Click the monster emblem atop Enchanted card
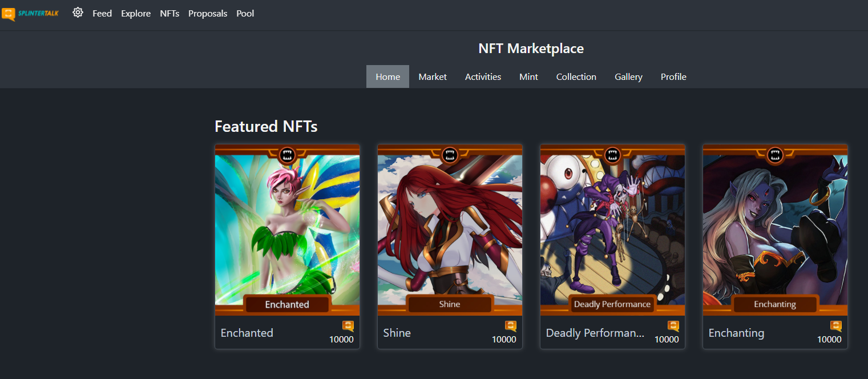The height and width of the screenshot is (379, 868). click(x=287, y=154)
